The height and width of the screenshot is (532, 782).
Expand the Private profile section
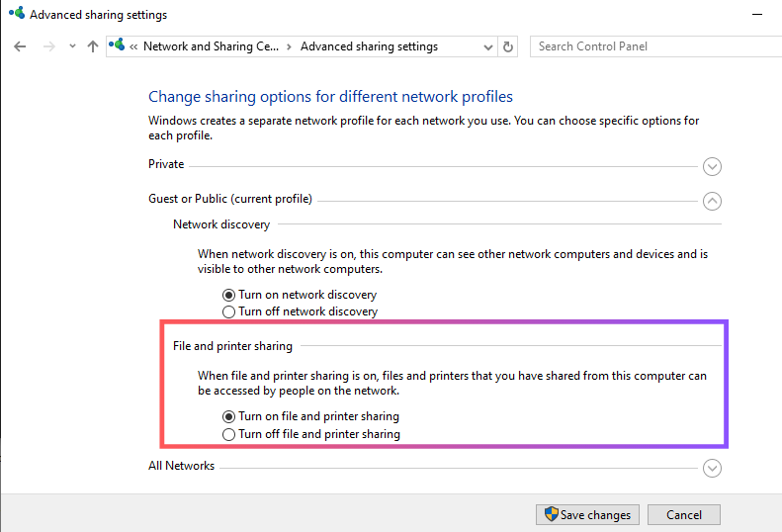click(712, 167)
